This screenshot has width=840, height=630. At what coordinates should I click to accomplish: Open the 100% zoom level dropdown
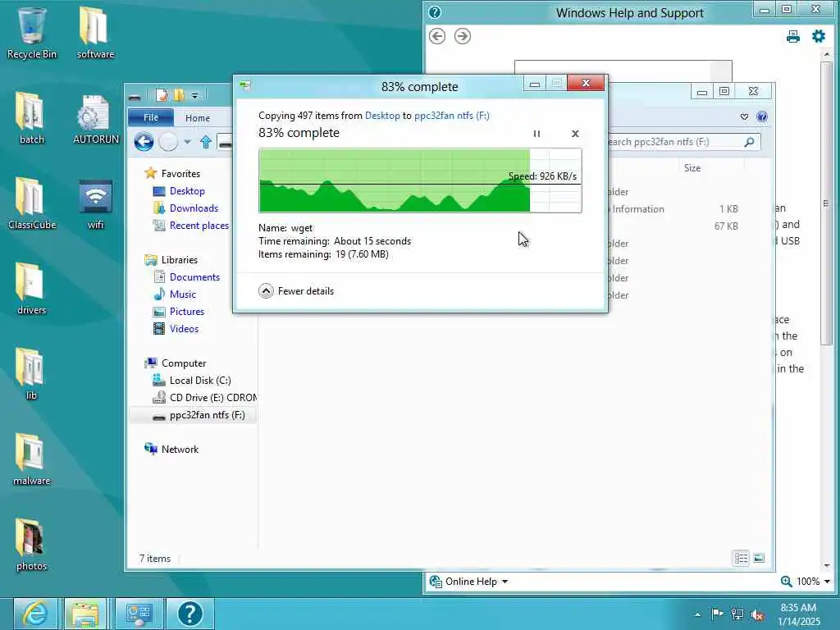[x=813, y=582]
